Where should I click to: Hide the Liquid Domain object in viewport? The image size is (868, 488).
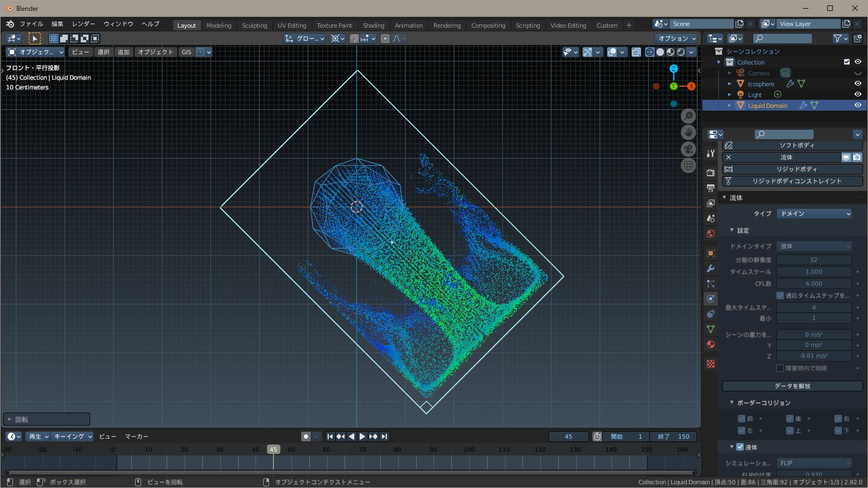pyautogui.click(x=858, y=105)
